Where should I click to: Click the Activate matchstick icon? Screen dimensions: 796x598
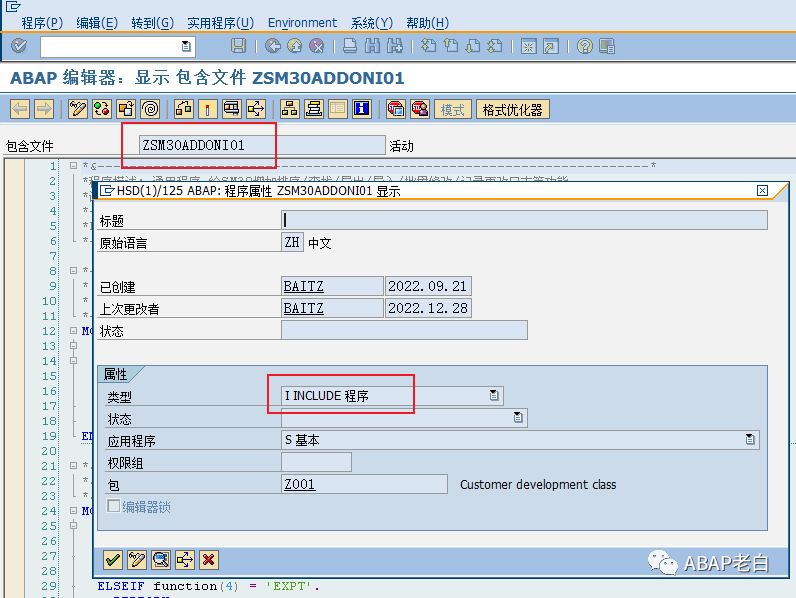[x=208, y=109]
